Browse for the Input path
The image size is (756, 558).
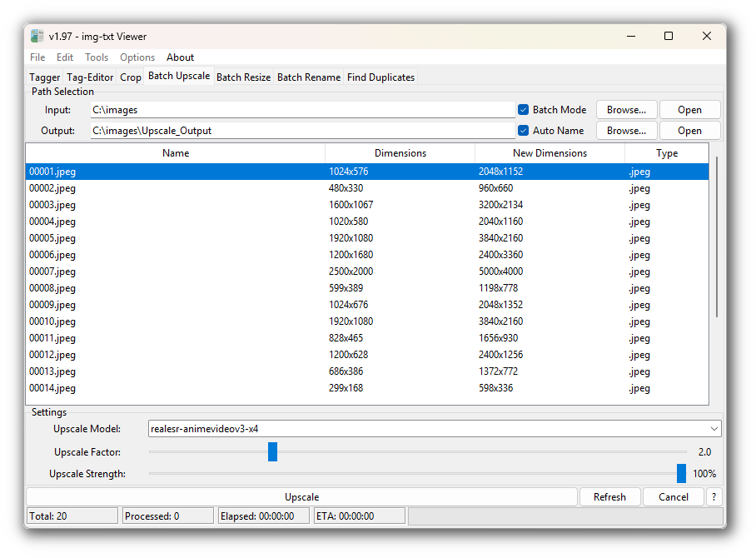[626, 109]
